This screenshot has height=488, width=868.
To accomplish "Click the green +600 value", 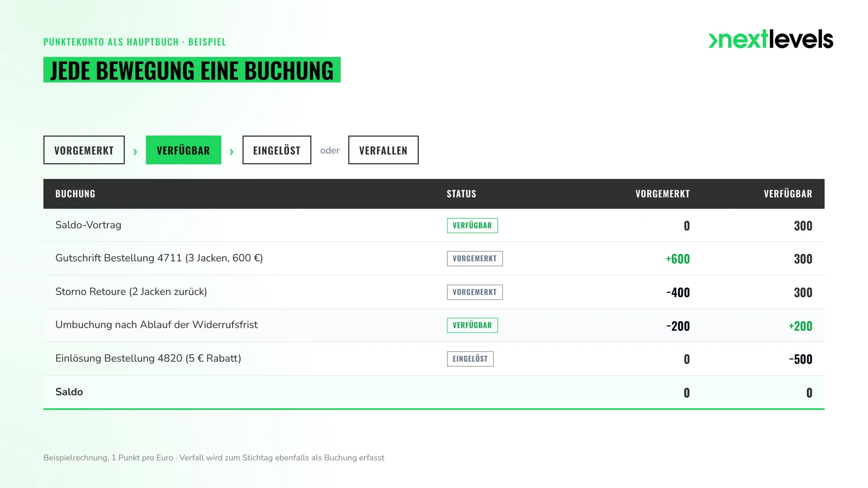I will click(x=678, y=259).
